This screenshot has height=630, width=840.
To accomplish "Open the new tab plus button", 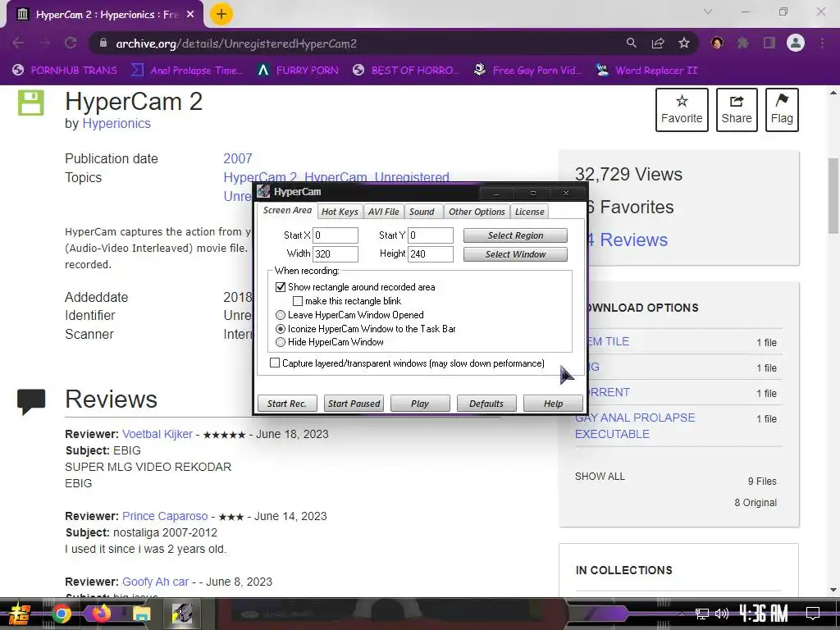I will tap(221, 14).
